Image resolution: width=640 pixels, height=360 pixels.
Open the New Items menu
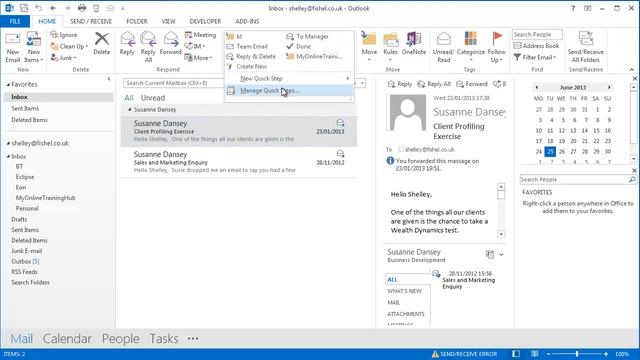(x=33, y=47)
